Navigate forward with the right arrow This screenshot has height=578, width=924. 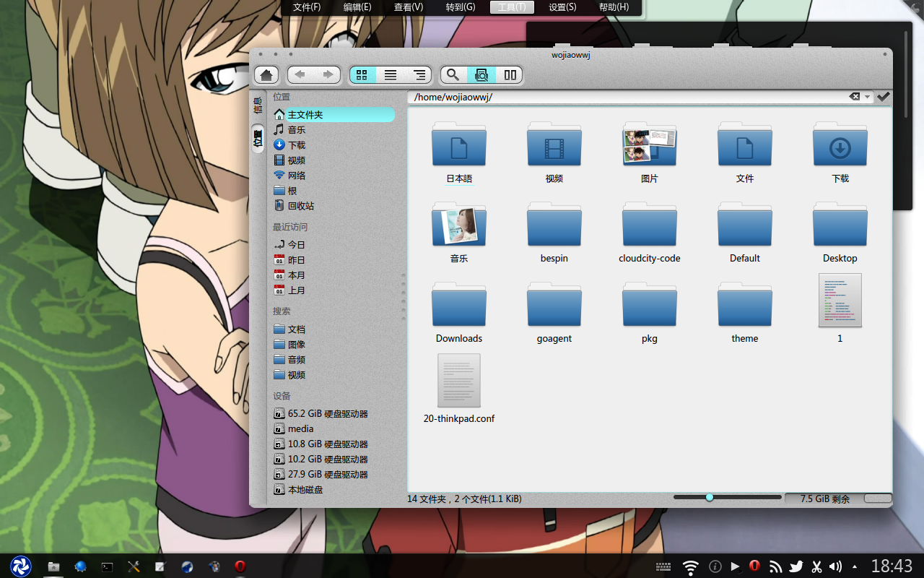(328, 74)
